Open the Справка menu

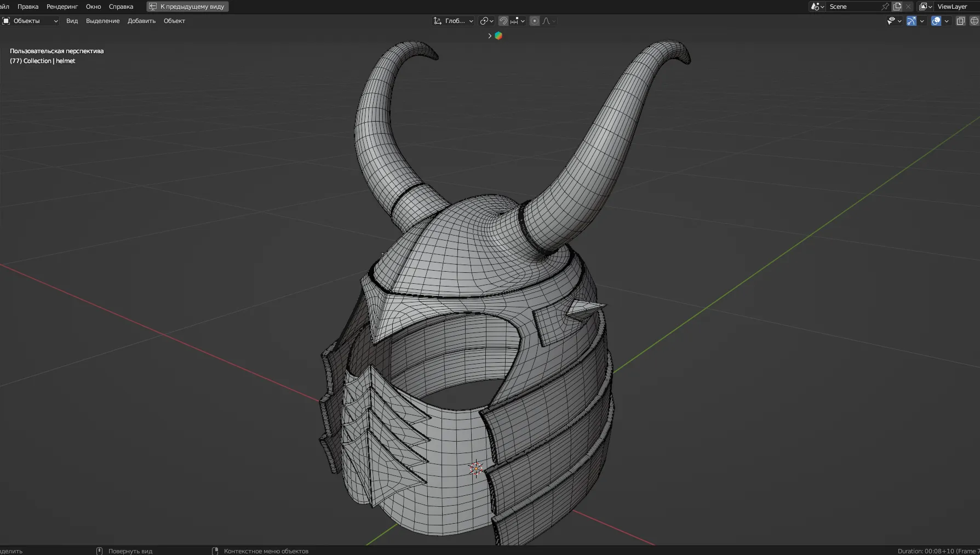pyautogui.click(x=121, y=7)
